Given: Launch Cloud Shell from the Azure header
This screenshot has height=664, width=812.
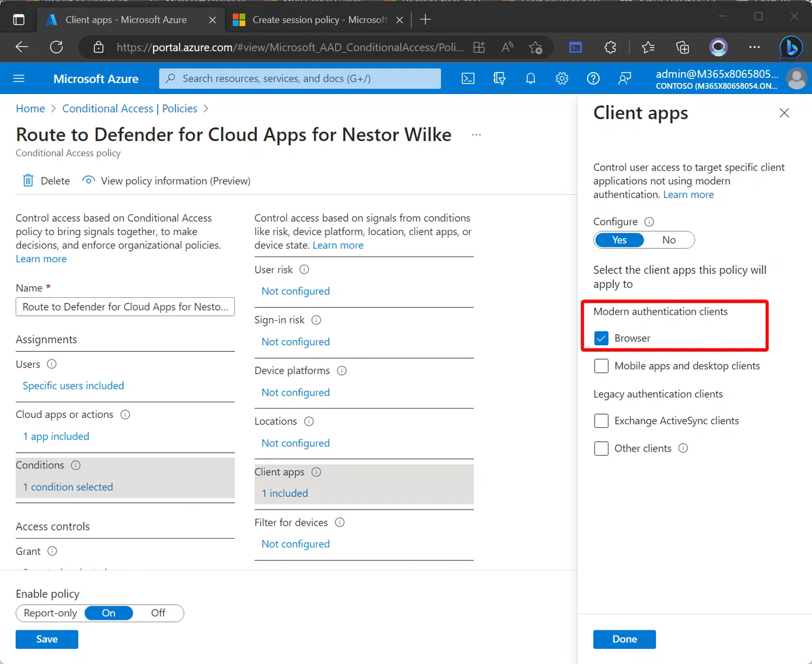Looking at the screenshot, I should [468, 78].
